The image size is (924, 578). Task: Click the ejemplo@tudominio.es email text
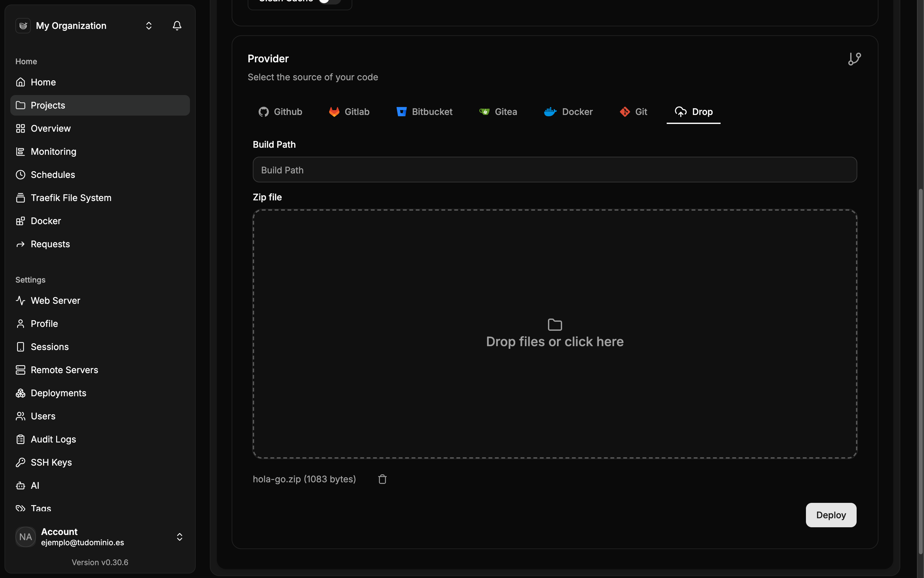[82, 542]
